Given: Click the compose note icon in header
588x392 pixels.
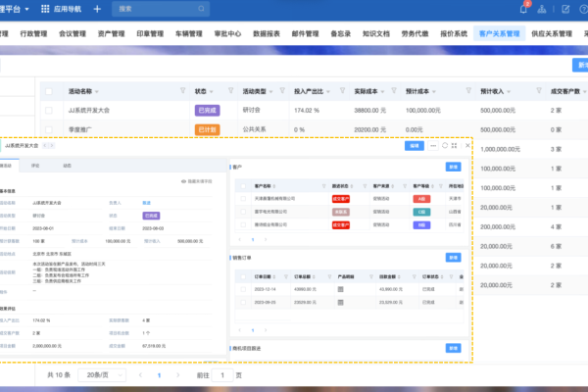Looking at the screenshot, I should [565, 9].
